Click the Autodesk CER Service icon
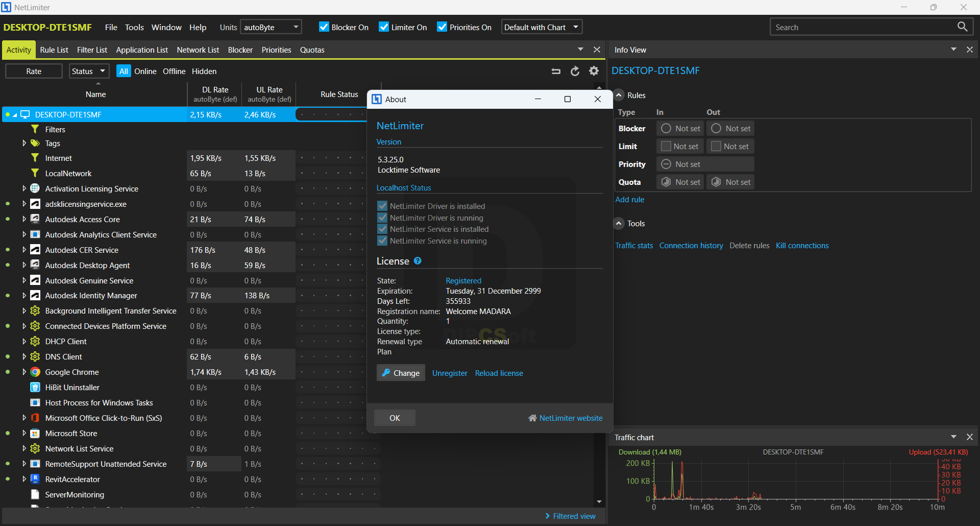 pyautogui.click(x=35, y=250)
